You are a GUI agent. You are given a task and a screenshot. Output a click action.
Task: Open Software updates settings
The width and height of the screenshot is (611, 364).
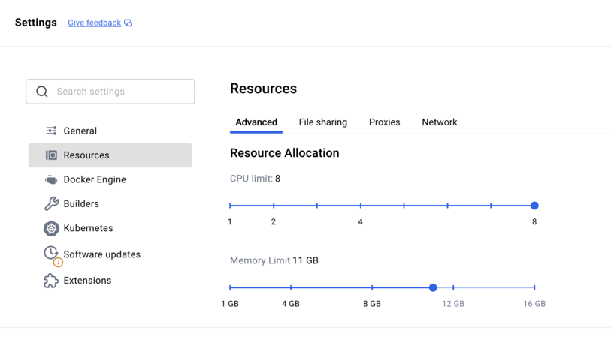[110, 254]
